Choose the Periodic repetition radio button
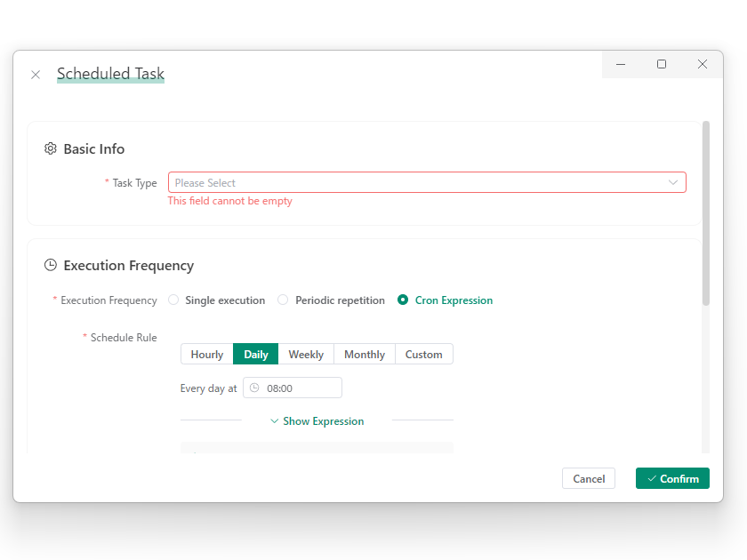Viewport: 747px width, 560px height. [x=283, y=300]
